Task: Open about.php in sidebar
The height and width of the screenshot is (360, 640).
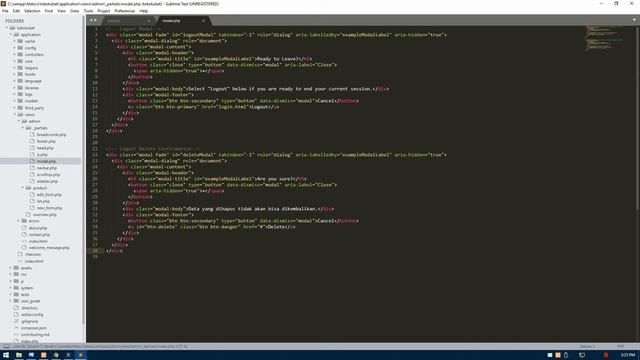Action: click(x=38, y=228)
